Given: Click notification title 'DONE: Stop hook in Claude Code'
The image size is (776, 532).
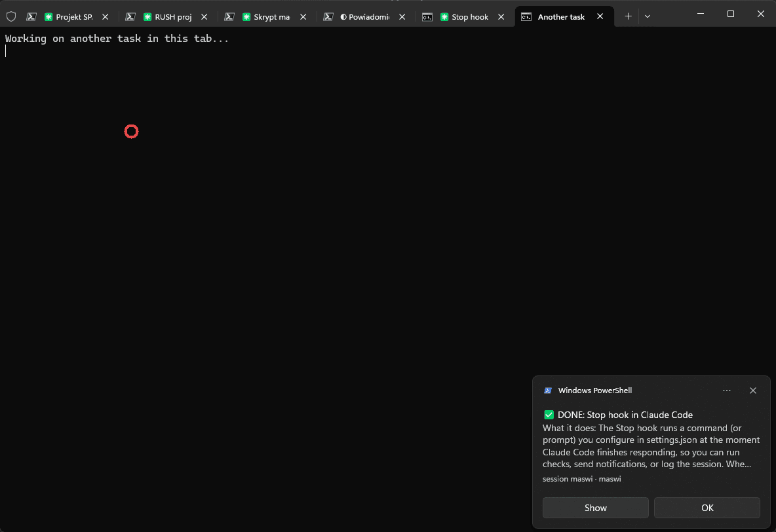Looking at the screenshot, I should [x=625, y=415].
